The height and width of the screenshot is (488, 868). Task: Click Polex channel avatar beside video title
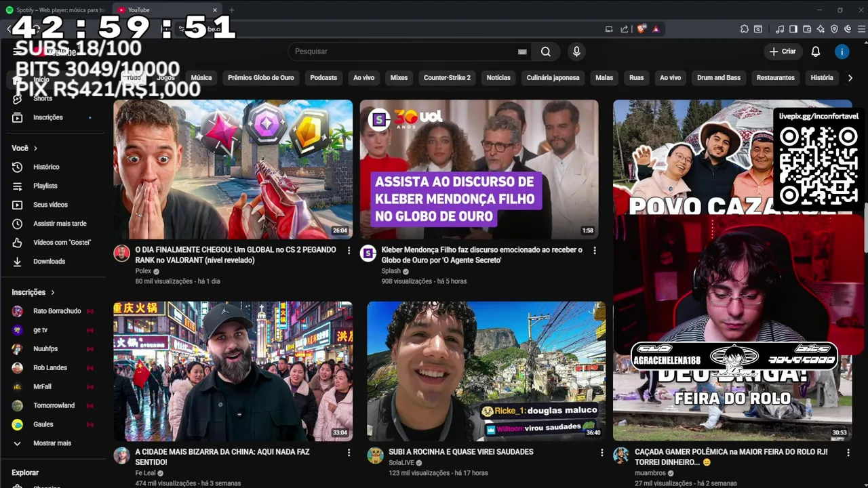121,253
